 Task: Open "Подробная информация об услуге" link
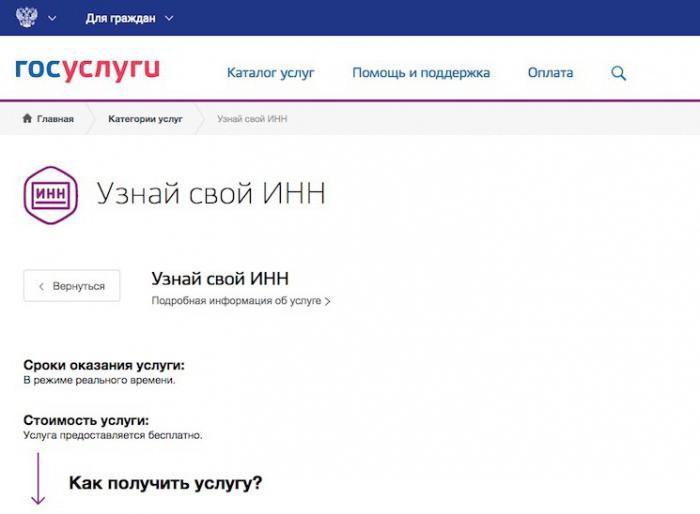pos(240,300)
